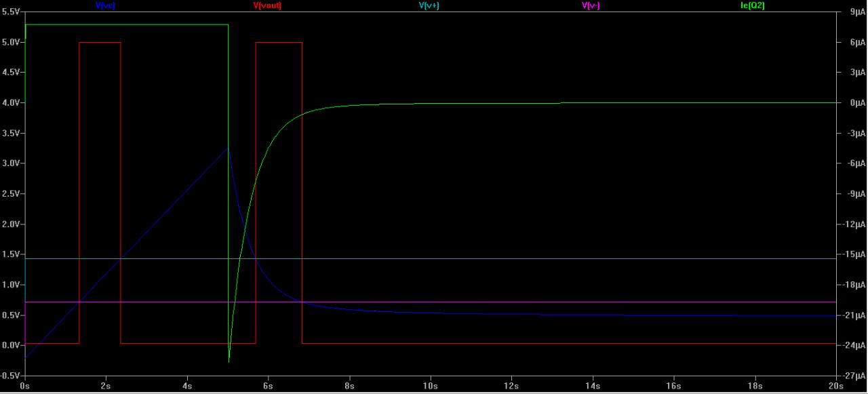Click the -3µA right axis label
868x394 pixels.
[856, 133]
